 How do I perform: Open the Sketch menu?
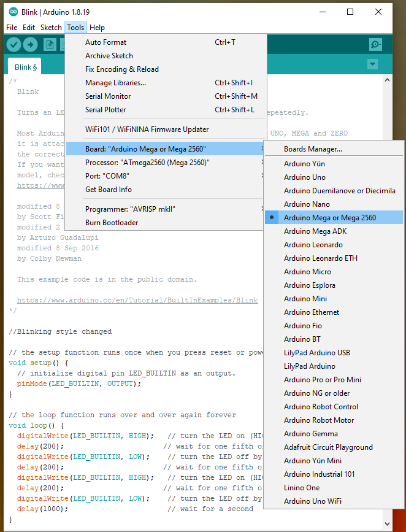[51, 28]
